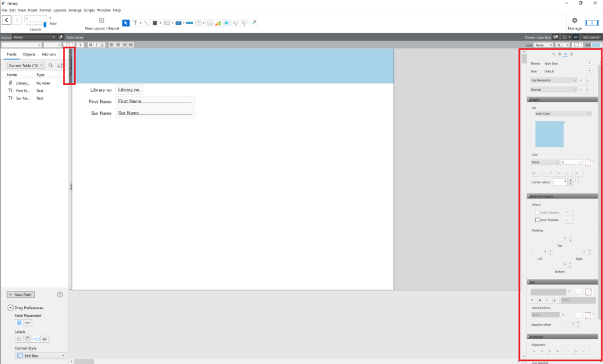Click the New Field button
Screen dimensions: 603x364
tap(21, 294)
